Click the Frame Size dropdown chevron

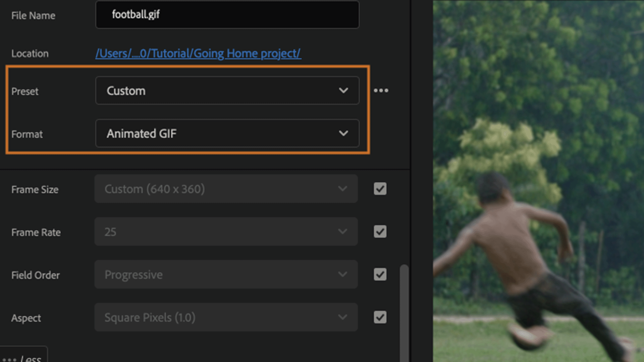(342, 189)
